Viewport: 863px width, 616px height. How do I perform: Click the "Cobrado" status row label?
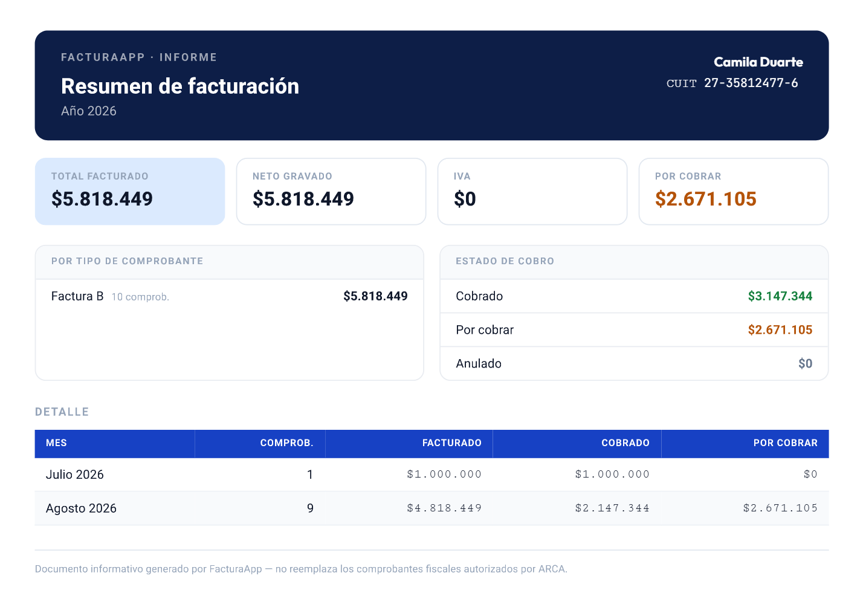coord(479,296)
